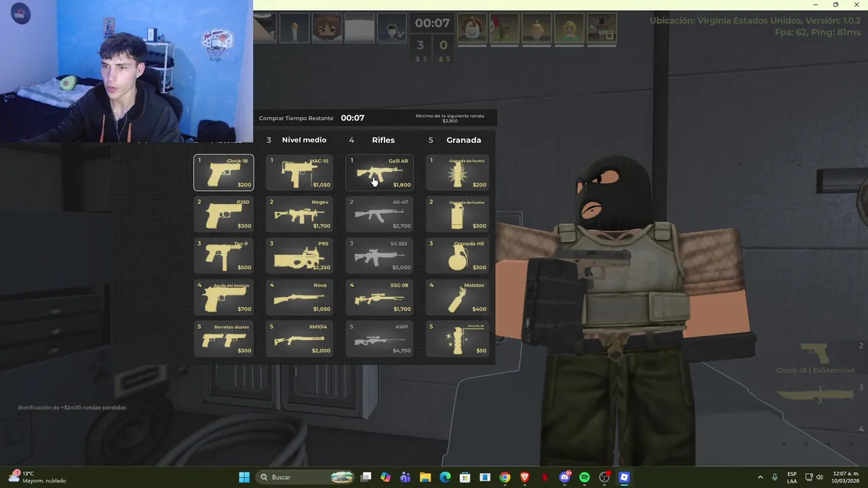The height and width of the screenshot is (488, 868).
Task: Buy the Glock-18 pistol for $200
Action: pyautogui.click(x=224, y=173)
